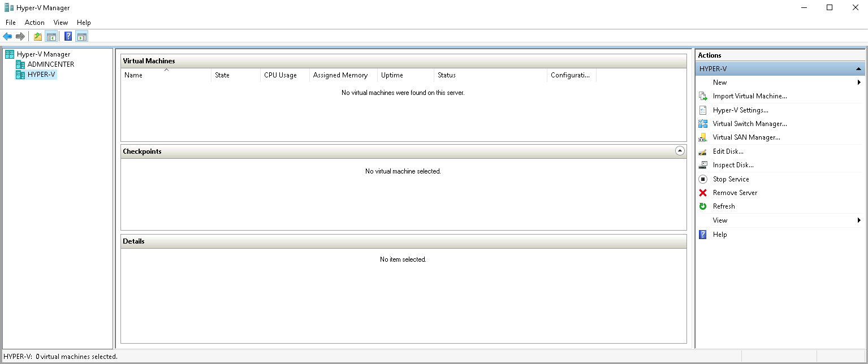Image resolution: width=868 pixels, height=364 pixels.
Task: Collapse the Checkpoints pane using round arrow
Action: [x=680, y=151]
